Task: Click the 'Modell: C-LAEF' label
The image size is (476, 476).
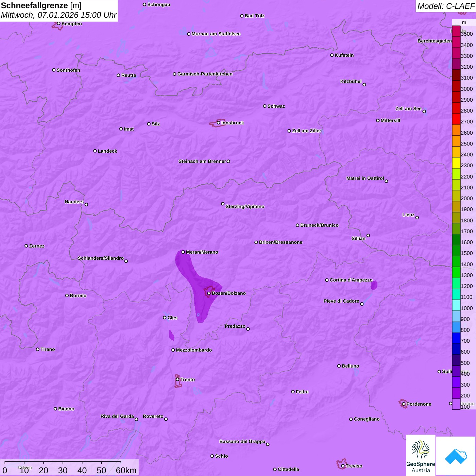Action: point(445,6)
